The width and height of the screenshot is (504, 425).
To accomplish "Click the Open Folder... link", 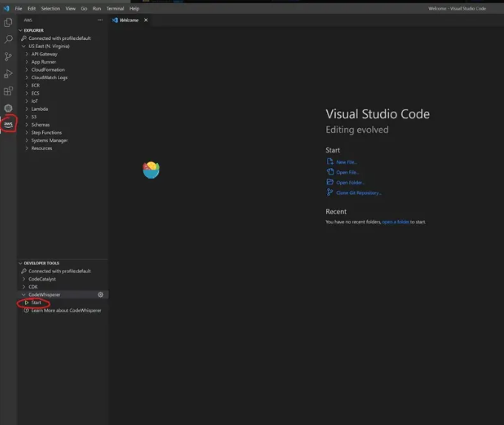I will click(x=350, y=183).
